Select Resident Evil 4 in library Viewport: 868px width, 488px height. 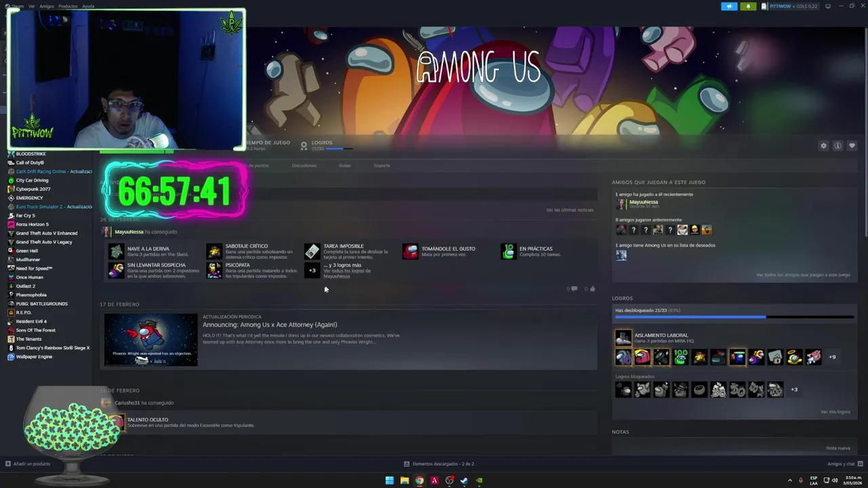[31, 321]
